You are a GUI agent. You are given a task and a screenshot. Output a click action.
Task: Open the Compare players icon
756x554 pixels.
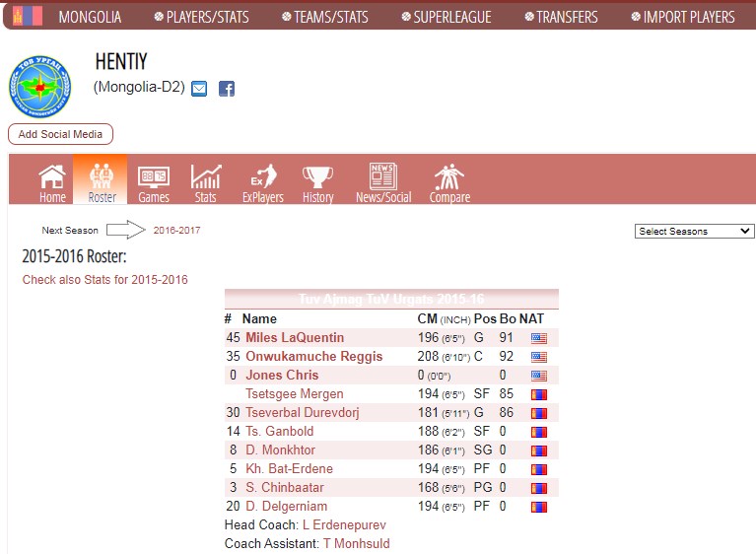point(448,177)
